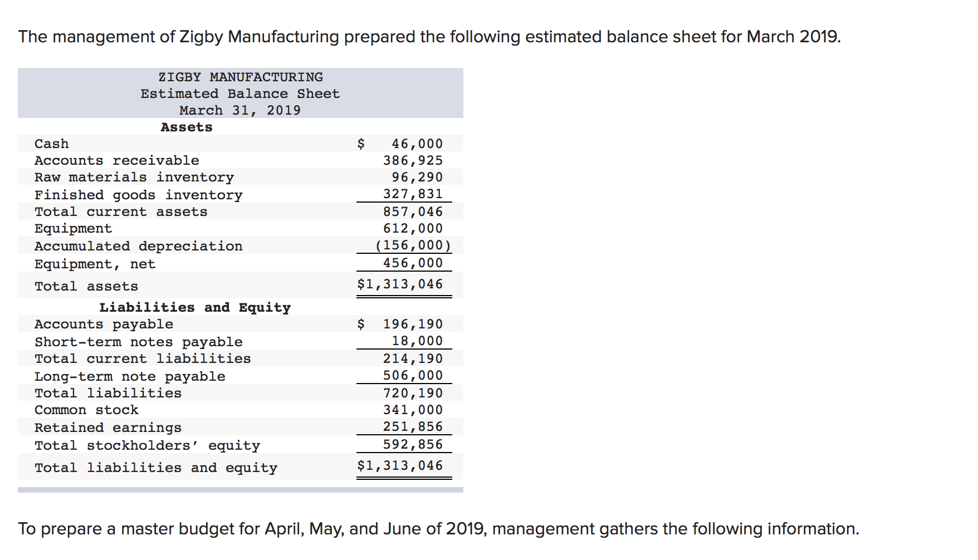This screenshot has height=560, width=978.
Task: Click the value 341,000
Action: pos(413,410)
